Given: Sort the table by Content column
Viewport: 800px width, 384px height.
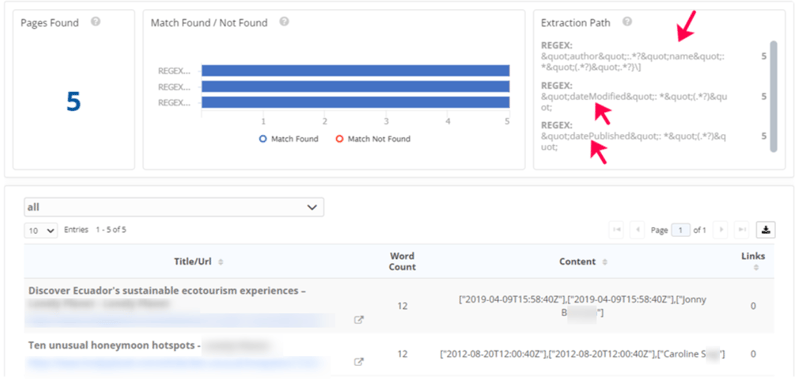Looking at the screenshot, I should point(582,262).
